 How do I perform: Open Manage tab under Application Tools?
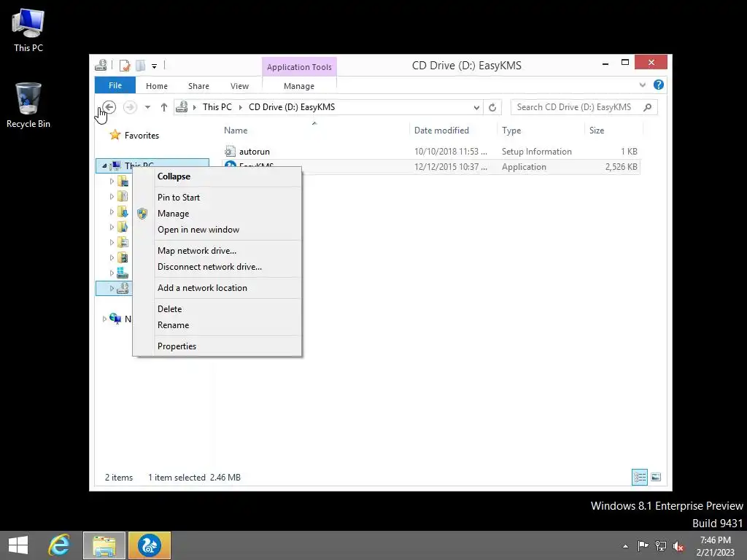(x=298, y=86)
